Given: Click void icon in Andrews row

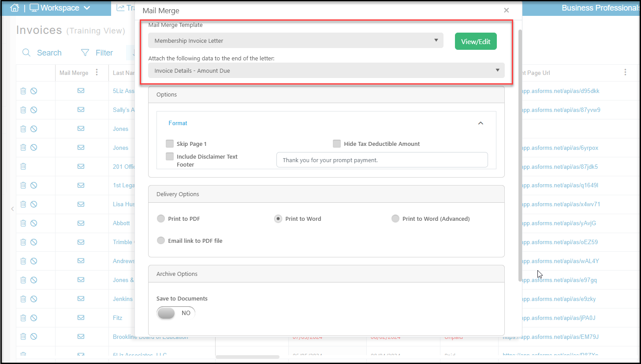Looking at the screenshot, I should coord(34,261).
